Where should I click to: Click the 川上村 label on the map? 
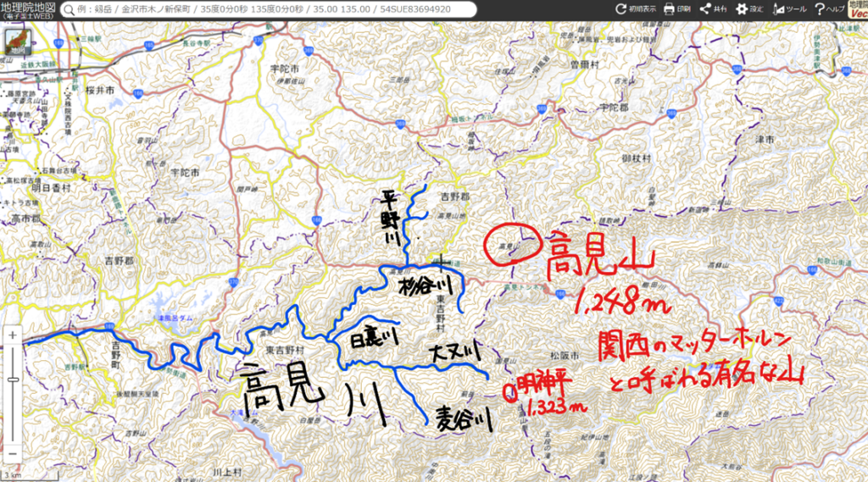[227, 473]
